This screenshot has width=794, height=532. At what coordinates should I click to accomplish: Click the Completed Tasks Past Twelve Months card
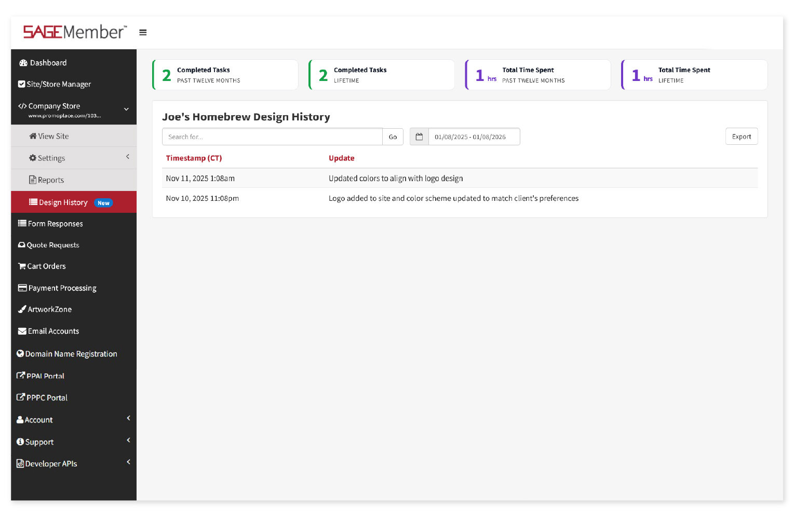click(225, 75)
